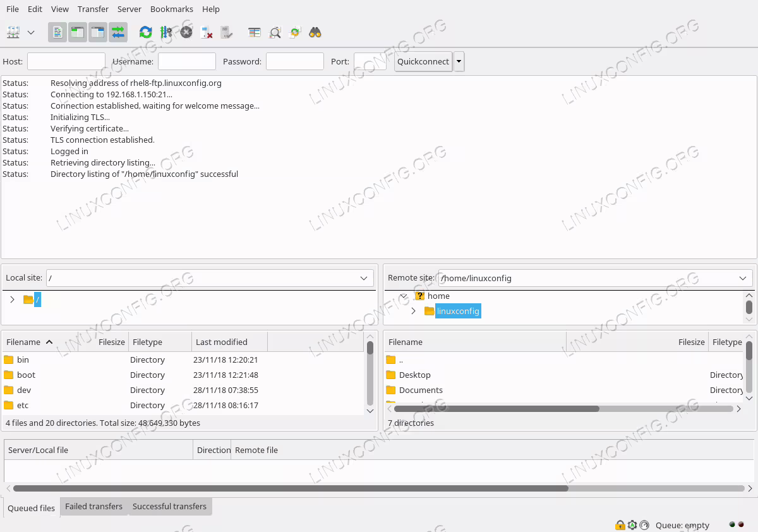Click the Cancel current operation icon
Image resolution: width=758 pixels, height=532 pixels.
tap(186, 32)
